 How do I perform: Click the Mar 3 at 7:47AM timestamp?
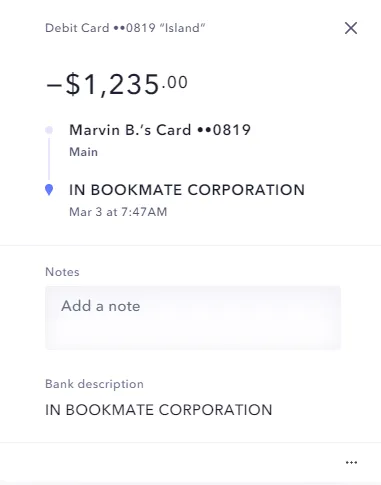[118, 212]
